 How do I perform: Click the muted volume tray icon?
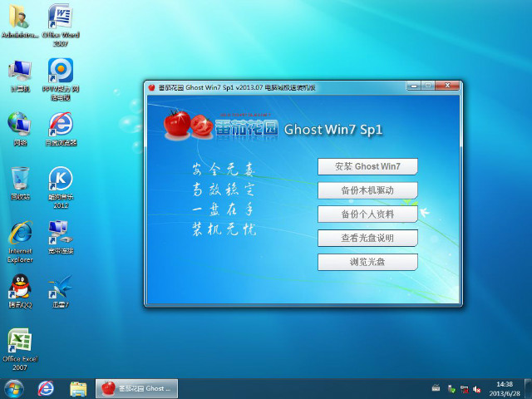click(476, 389)
